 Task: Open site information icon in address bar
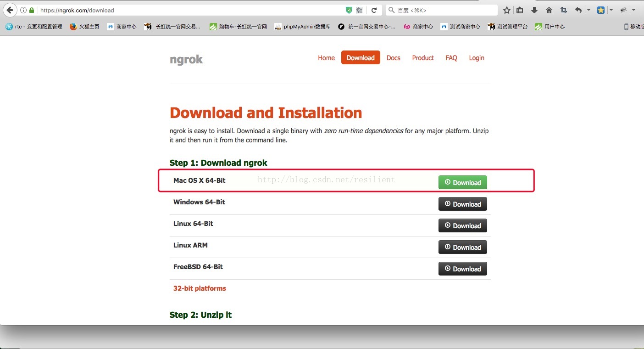tap(23, 10)
